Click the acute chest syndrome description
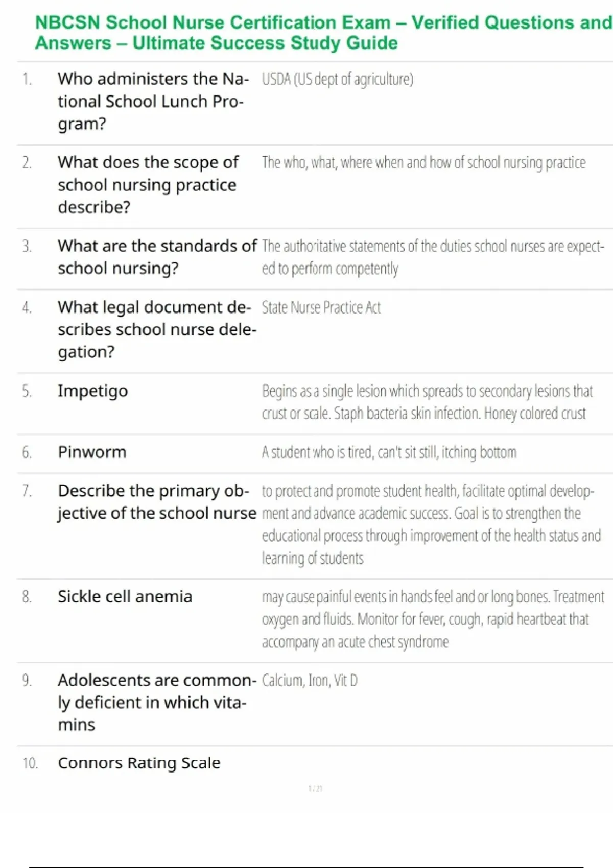This screenshot has height=868, width=613. click(433, 619)
